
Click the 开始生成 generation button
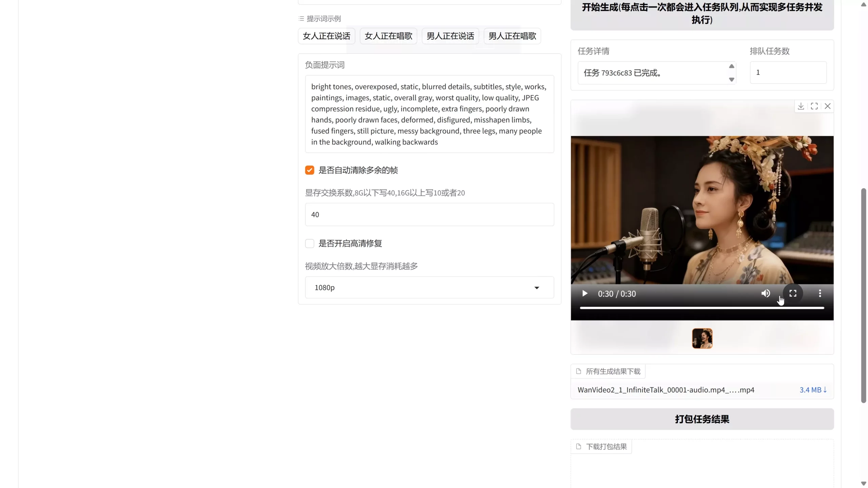pyautogui.click(x=702, y=14)
